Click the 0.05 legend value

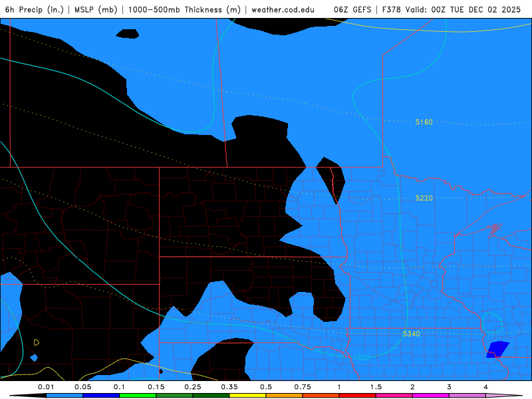(x=82, y=387)
